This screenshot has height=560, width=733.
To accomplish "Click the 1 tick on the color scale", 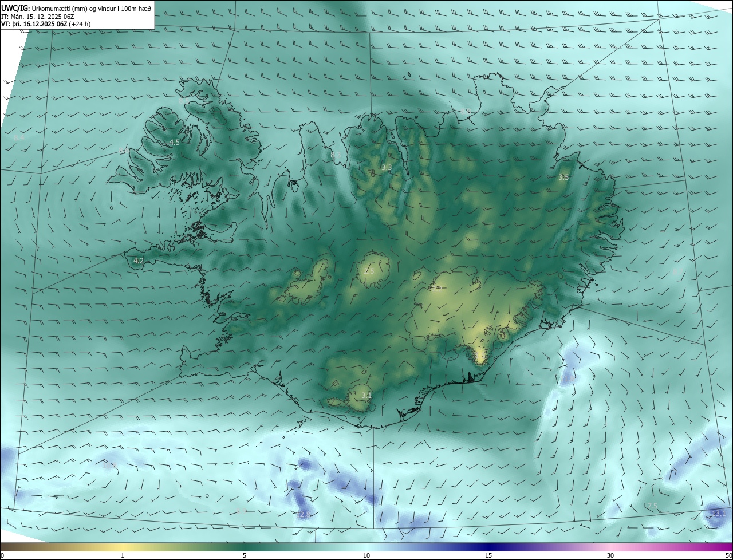I will tap(123, 555).
